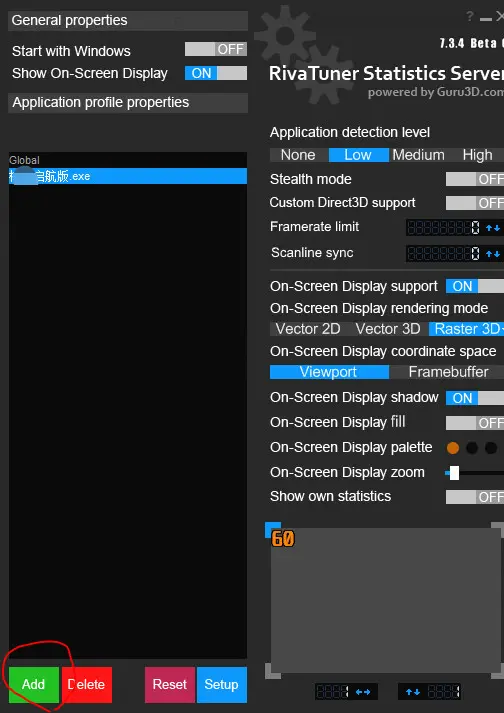Toggle On-Screen Display shadow off

[x=475, y=398]
